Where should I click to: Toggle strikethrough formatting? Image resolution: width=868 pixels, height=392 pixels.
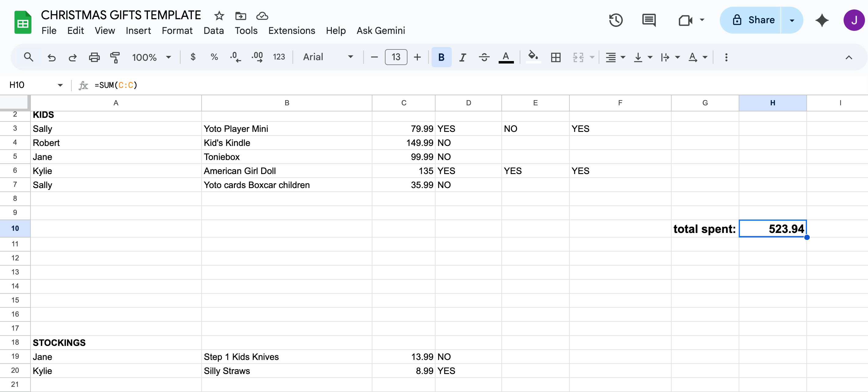pyautogui.click(x=484, y=57)
